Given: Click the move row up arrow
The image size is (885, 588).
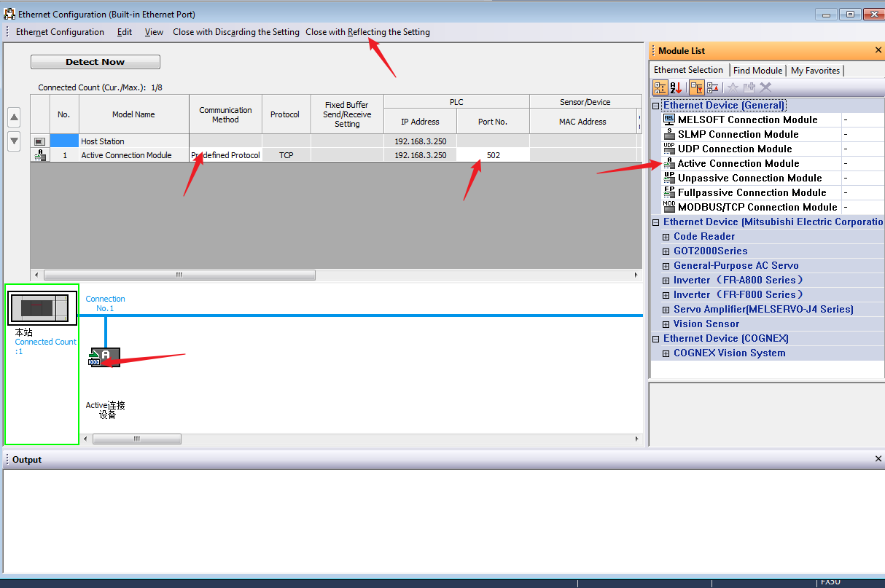Looking at the screenshot, I should coord(14,117).
